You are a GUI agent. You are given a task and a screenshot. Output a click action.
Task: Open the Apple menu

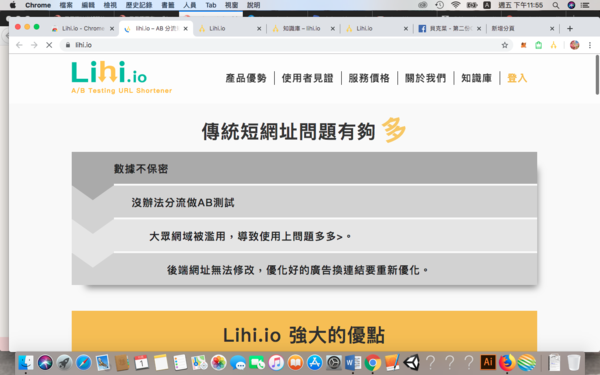[x=13, y=5]
